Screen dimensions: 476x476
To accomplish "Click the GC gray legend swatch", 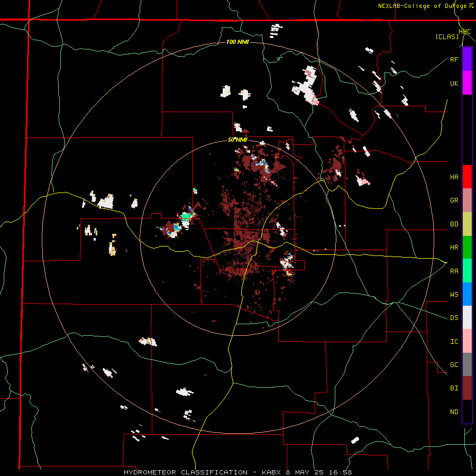I will pos(467,364).
